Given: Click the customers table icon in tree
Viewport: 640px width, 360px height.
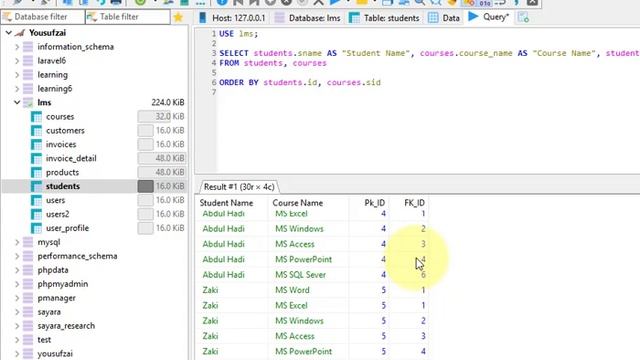Looking at the screenshot, I should click(x=36, y=131).
